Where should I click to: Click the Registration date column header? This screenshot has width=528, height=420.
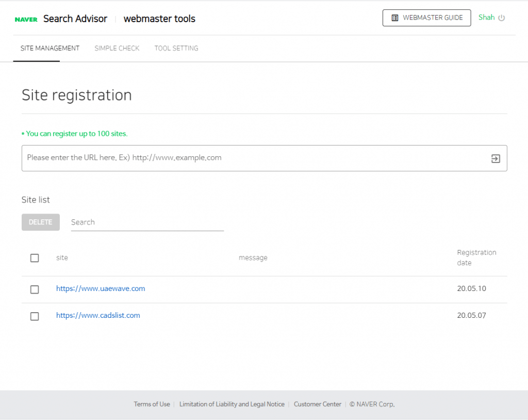click(476, 257)
